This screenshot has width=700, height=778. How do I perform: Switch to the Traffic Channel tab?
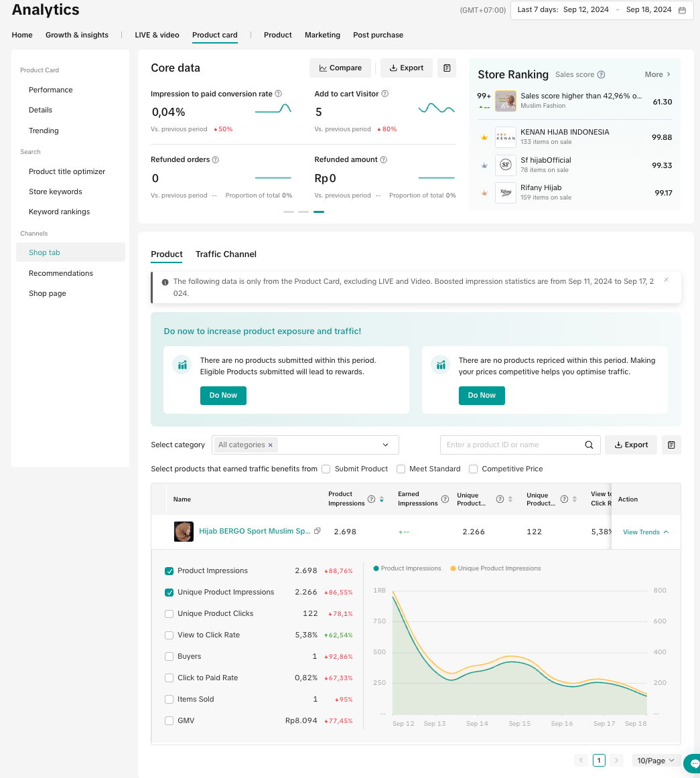[226, 254]
